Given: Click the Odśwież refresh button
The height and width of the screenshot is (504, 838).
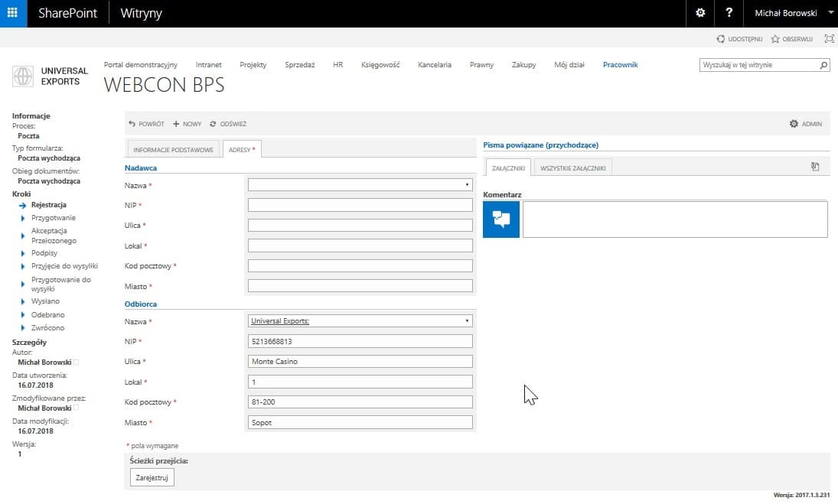Looking at the screenshot, I should 228,124.
